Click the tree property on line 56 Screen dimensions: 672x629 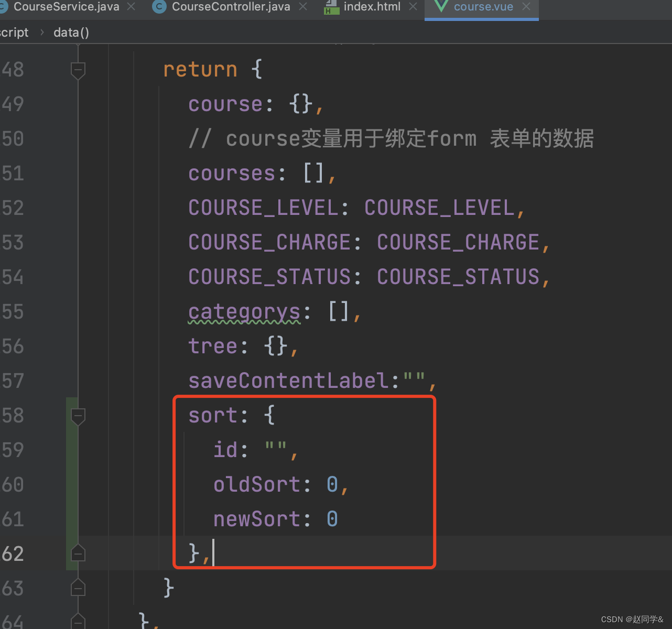click(213, 346)
